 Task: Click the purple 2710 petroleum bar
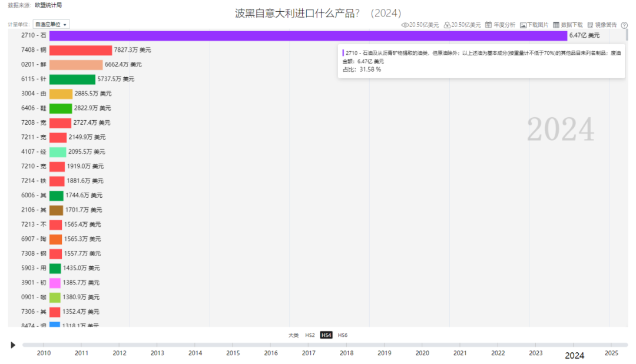tap(307, 36)
